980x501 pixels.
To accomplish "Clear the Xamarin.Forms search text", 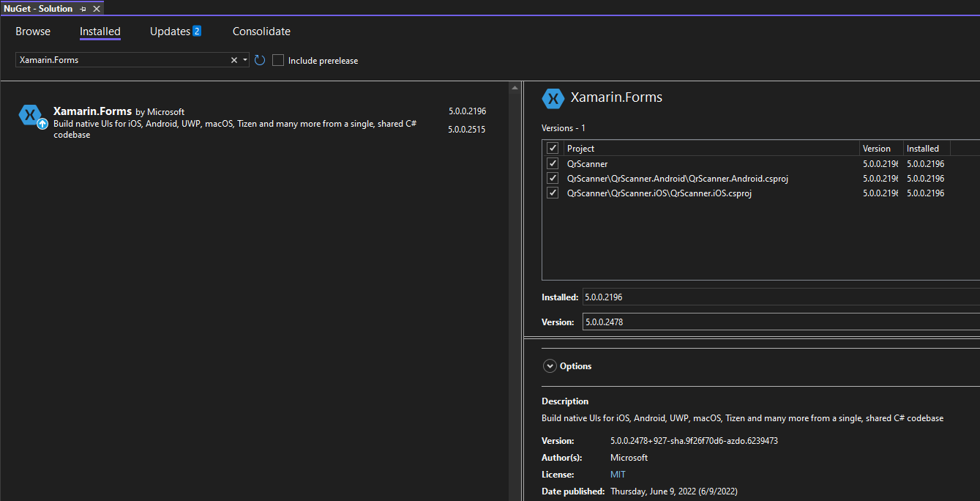I will [x=234, y=60].
